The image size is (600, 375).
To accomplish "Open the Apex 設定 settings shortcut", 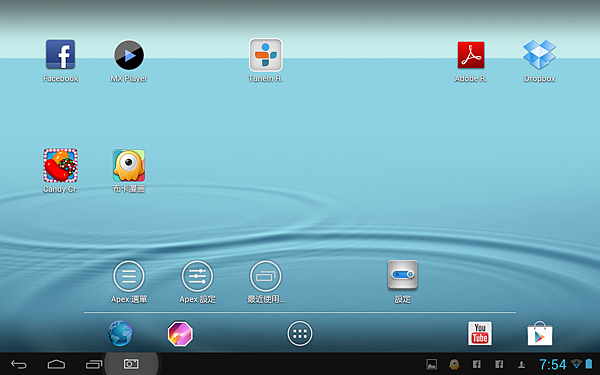I will (x=197, y=276).
